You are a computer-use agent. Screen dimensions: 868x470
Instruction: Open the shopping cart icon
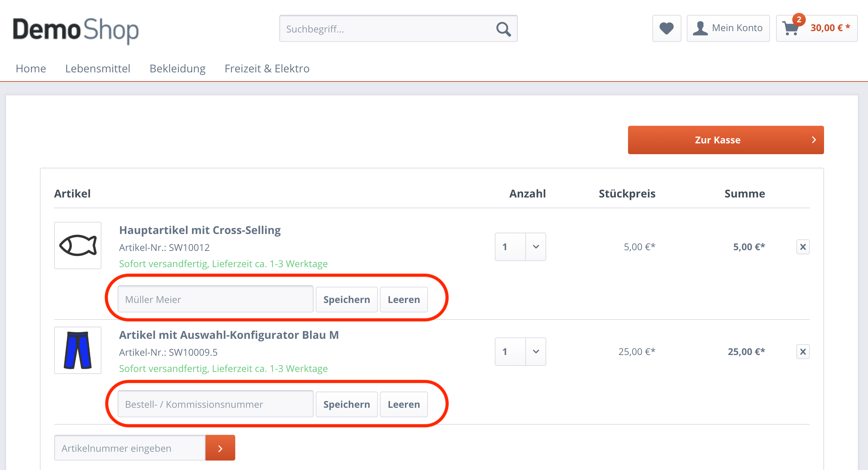[x=791, y=28]
